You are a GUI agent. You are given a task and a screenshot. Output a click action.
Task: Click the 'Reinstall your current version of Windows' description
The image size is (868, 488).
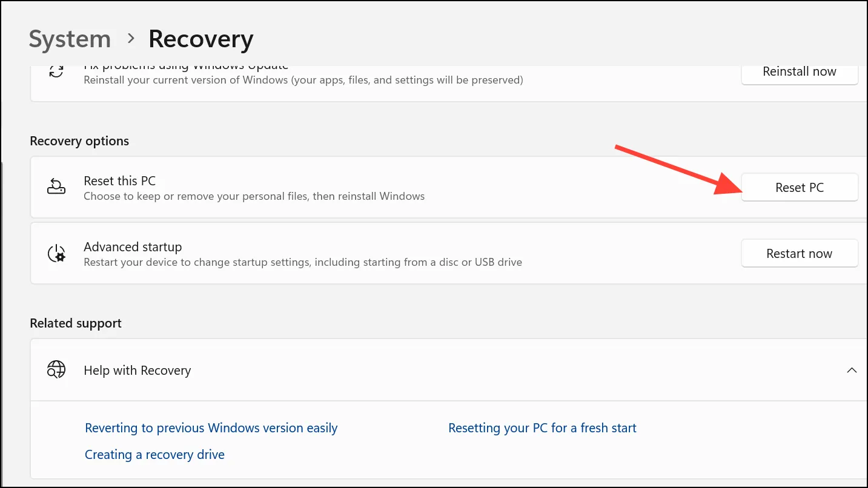click(303, 80)
